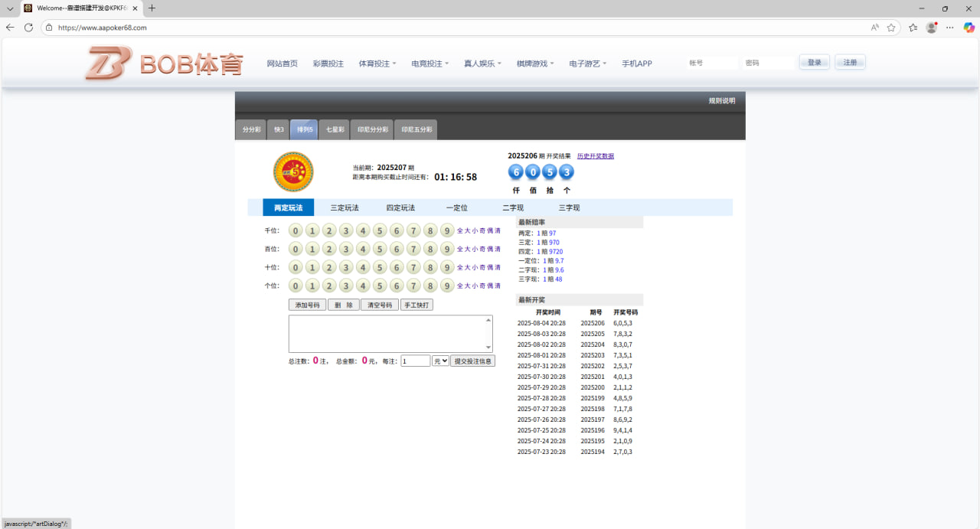Screen dimensions: 980x529
Task: Click the round 排列5 lottery emblem
Action: point(293,171)
